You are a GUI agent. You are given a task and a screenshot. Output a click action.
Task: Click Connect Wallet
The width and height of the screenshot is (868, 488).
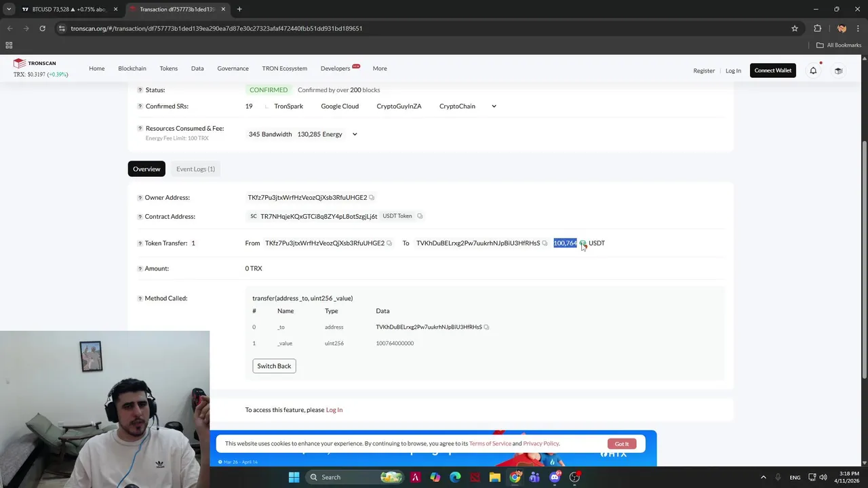pyautogui.click(x=773, y=70)
